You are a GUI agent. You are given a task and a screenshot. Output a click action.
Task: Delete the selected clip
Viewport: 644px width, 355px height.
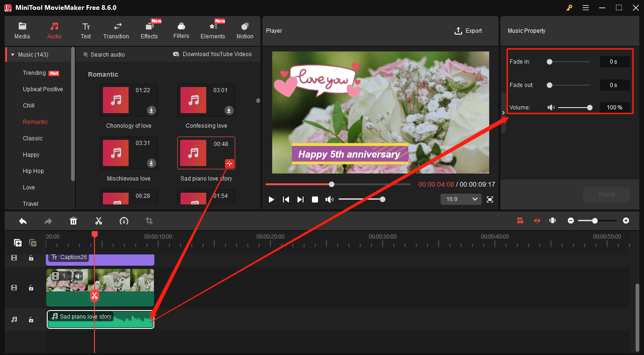[x=73, y=221]
